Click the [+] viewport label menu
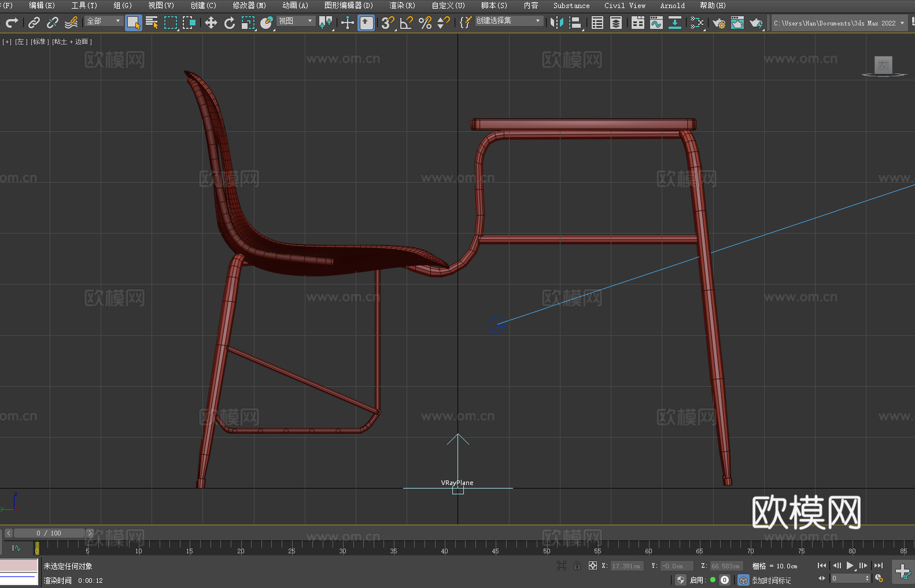 pyautogui.click(x=7, y=42)
